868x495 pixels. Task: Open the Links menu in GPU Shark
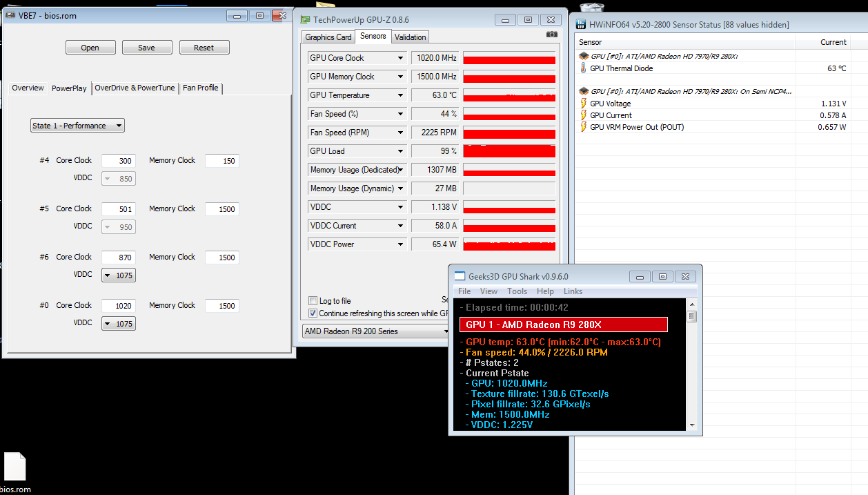click(573, 291)
